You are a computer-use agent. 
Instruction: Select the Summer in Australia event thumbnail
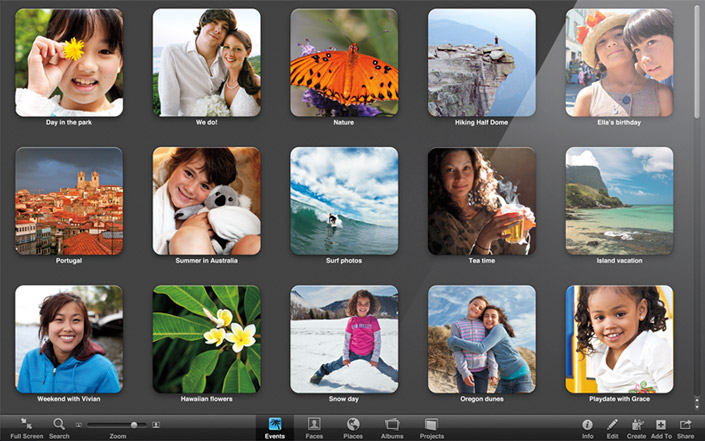point(206,201)
